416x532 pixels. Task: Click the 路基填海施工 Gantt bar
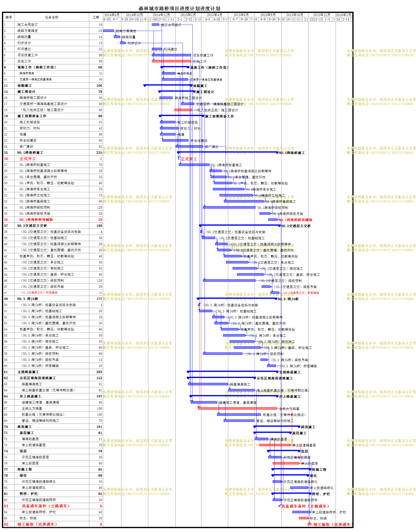coord(208,384)
